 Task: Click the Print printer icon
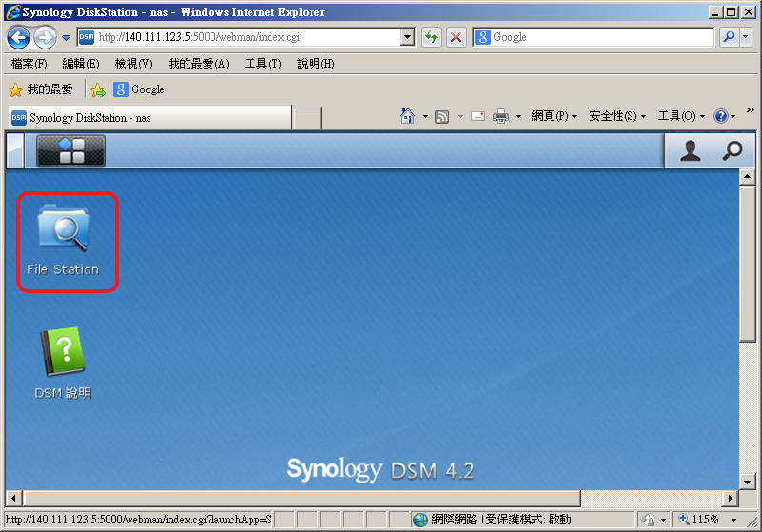[501, 116]
